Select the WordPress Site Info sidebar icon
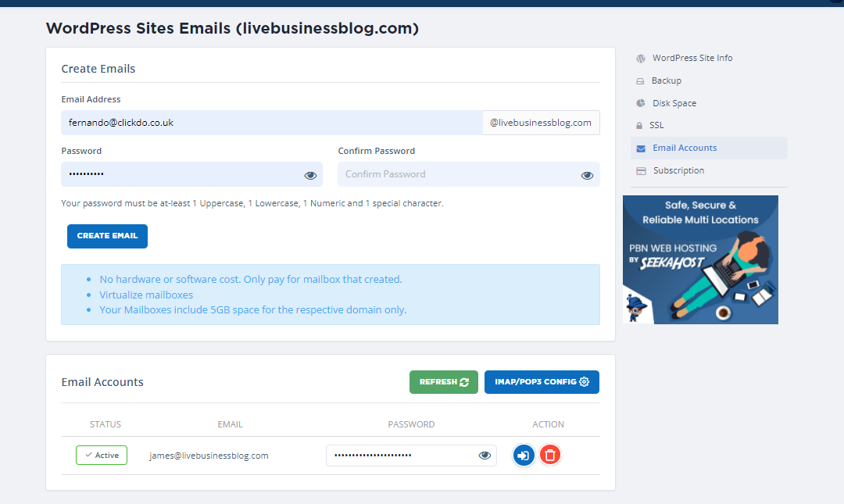 point(641,58)
